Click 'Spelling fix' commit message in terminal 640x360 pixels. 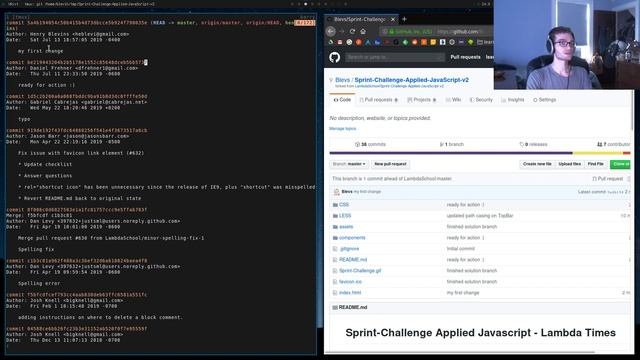pyautogui.click(x=36, y=249)
